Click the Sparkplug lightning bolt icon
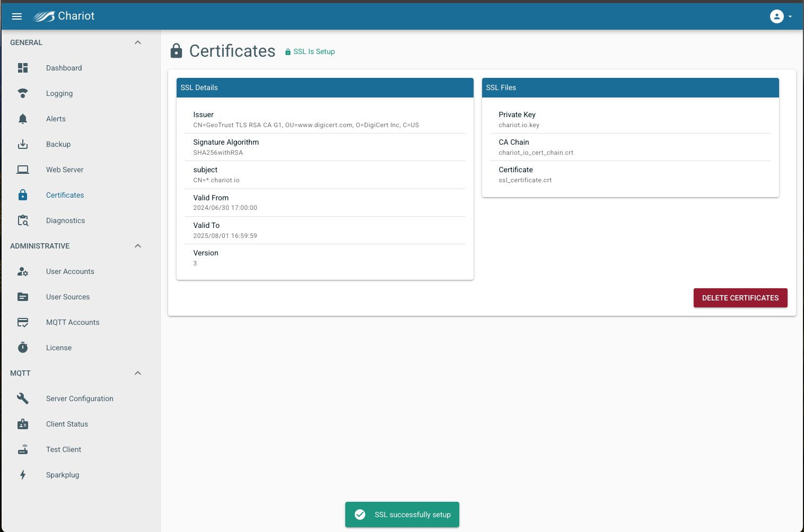This screenshot has height=532, width=804. pyautogui.click(x=23, y=475)
